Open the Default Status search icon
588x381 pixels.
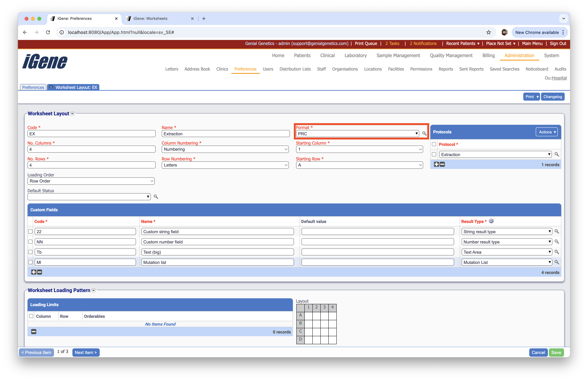156,197
